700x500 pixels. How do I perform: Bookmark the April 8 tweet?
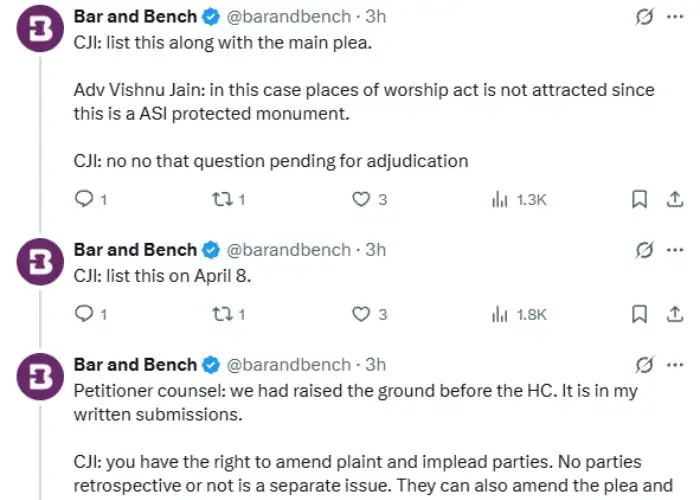(639, 314)
